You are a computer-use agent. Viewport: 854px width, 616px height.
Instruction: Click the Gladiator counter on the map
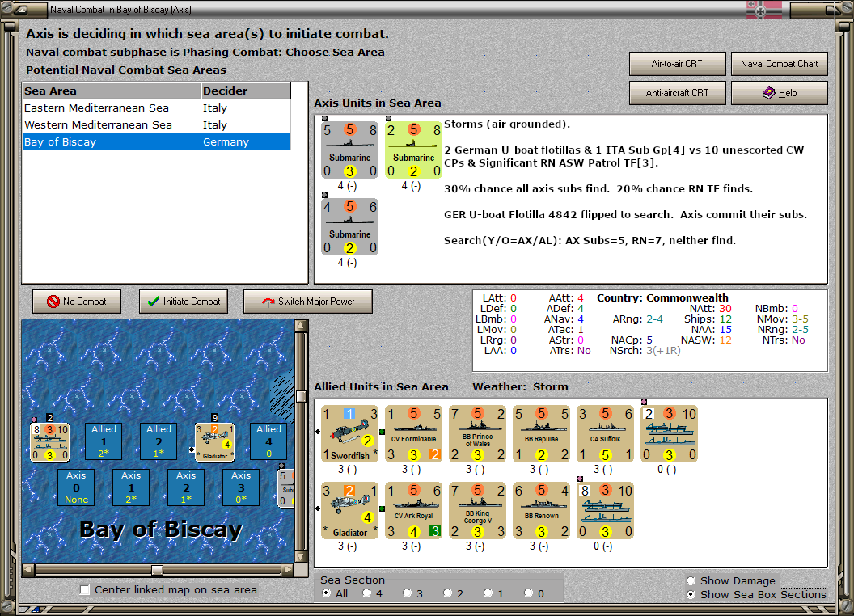coord(214,441)
